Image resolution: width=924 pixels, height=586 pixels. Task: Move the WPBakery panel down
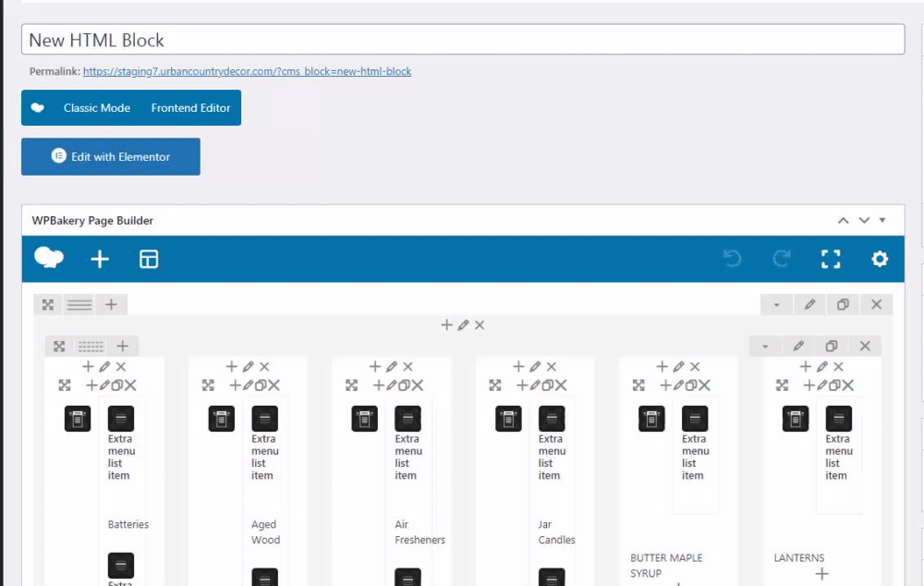pyautogui.click(x=864, y=221)
